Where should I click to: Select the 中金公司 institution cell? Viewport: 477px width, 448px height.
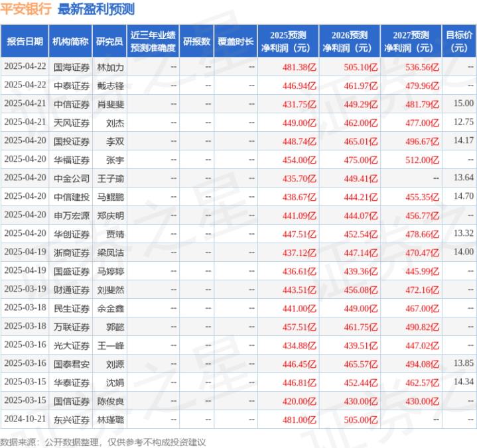tap(72, 179)
